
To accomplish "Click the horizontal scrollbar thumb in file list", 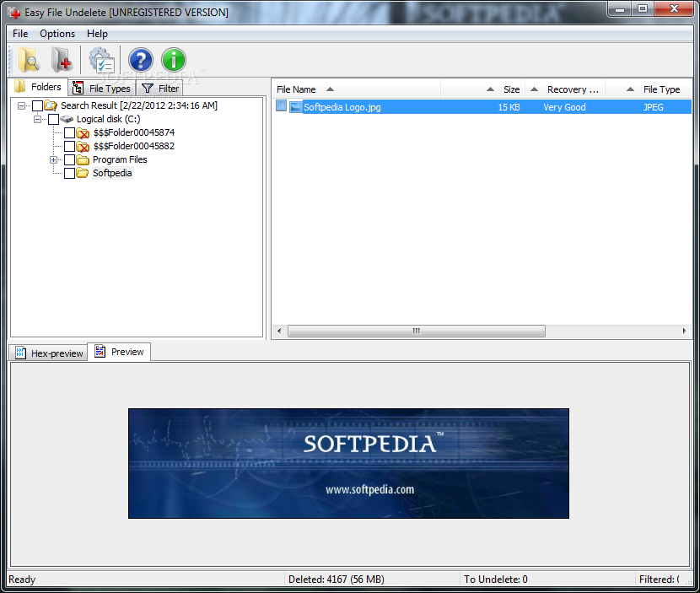I will click(x=417, y=331).
